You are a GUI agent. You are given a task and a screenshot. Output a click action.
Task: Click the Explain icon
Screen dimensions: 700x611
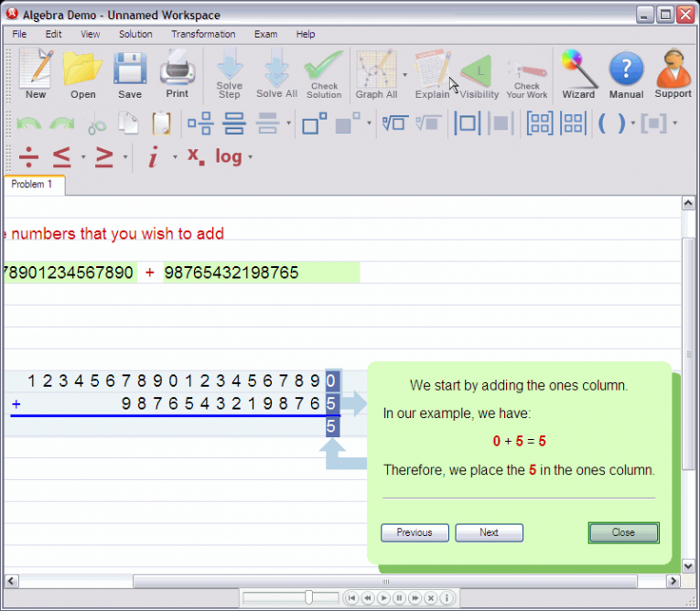point(432,74)
